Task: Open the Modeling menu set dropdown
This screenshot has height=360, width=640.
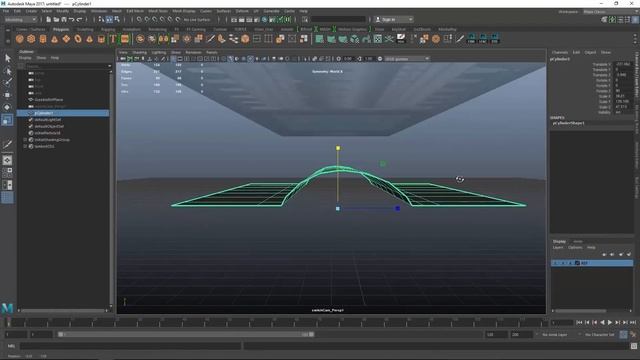Action: 21,19
